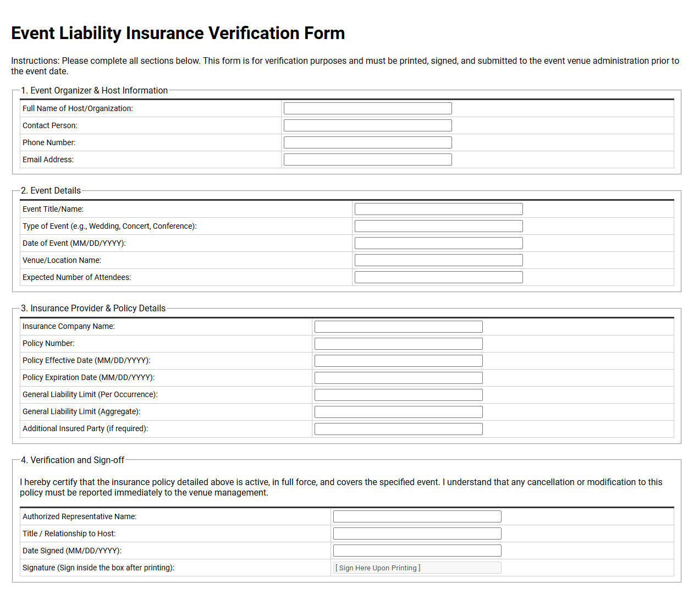This screenshot has height=616, width=694.
Task: Click the '4. Verification and Sign-off' legend
Action: (73, 460)
